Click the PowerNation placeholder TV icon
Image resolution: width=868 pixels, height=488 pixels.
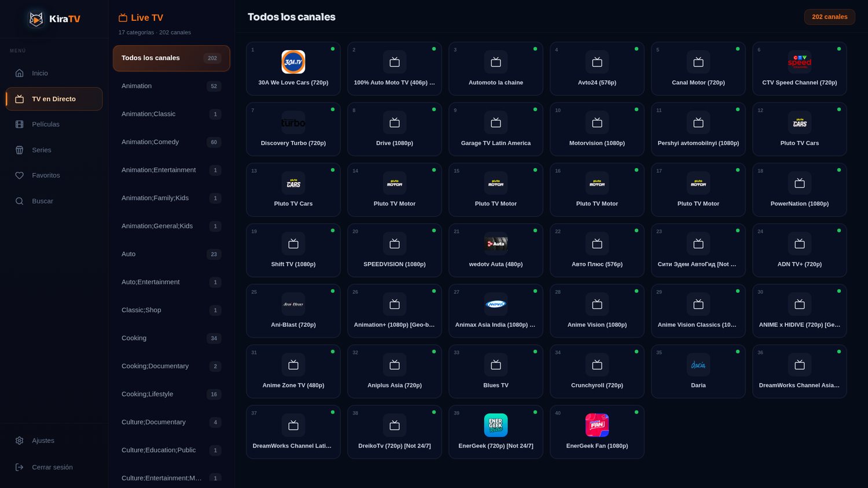[800, 183]
